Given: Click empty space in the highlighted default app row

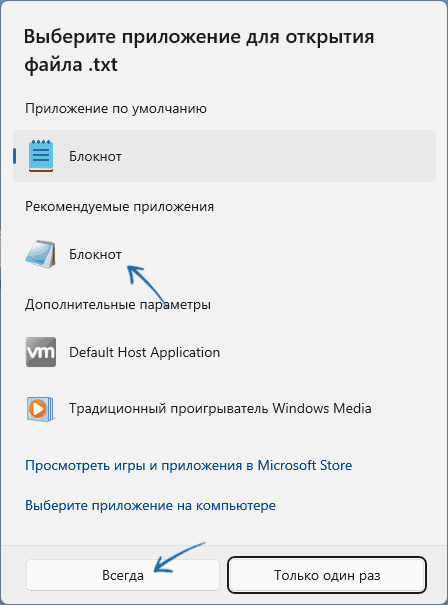Looking at the screenshot, I should click(278, 156).
